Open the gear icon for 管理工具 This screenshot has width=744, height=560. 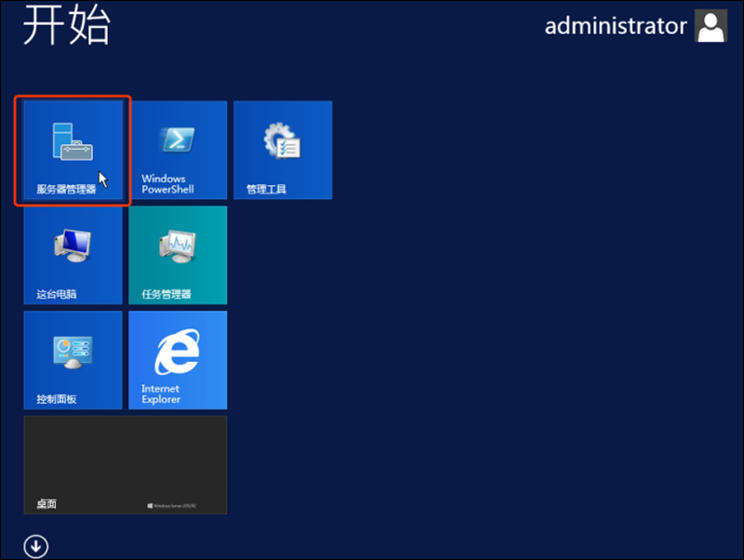282,141
